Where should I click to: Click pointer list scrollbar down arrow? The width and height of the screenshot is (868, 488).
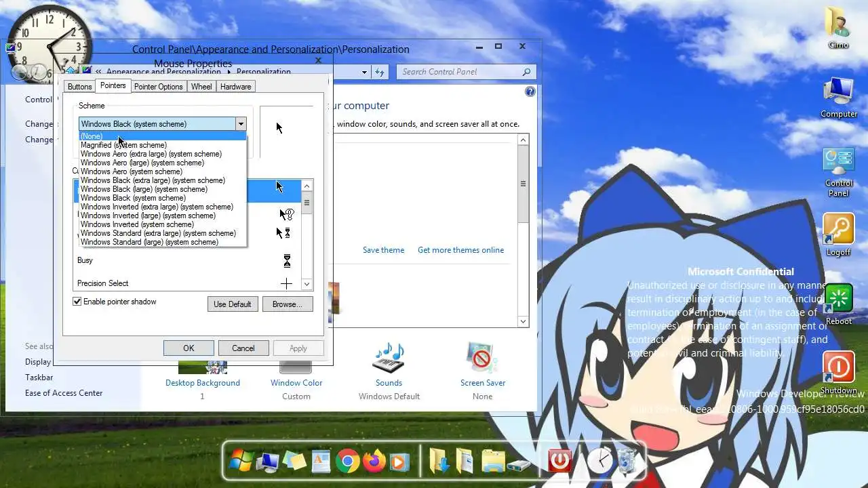coord(307,285)
